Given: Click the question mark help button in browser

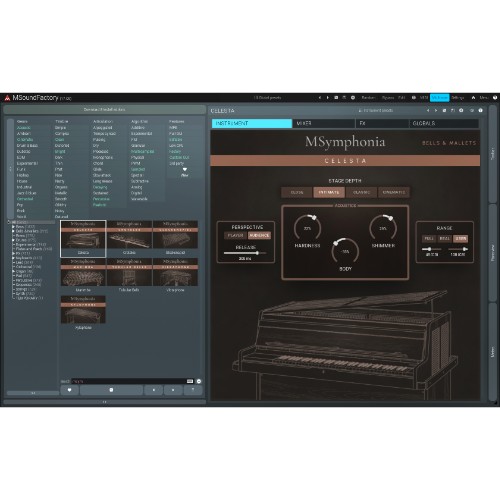Looking at the screenshot, I should pyautogui.click(x=193, y=390).
